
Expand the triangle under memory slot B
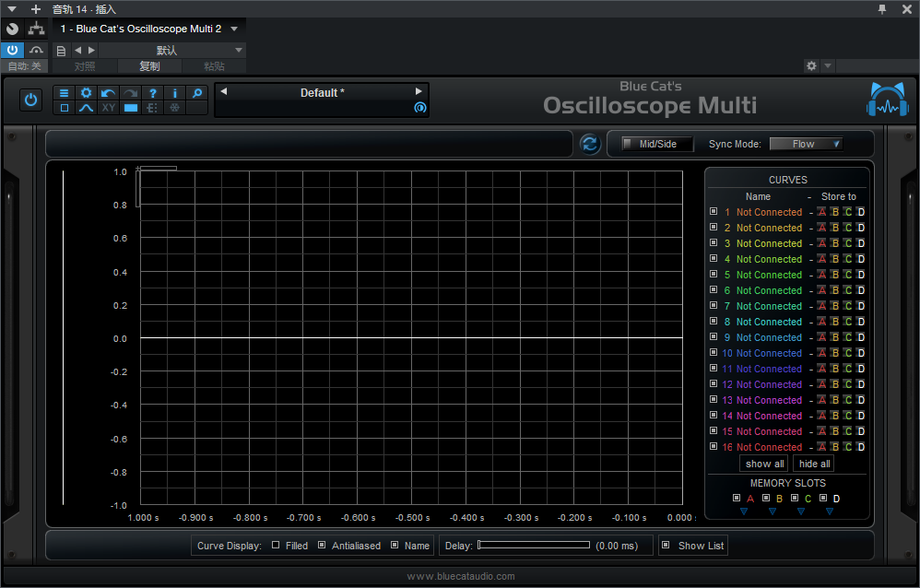pyautogui.click(x=773, y=512)
